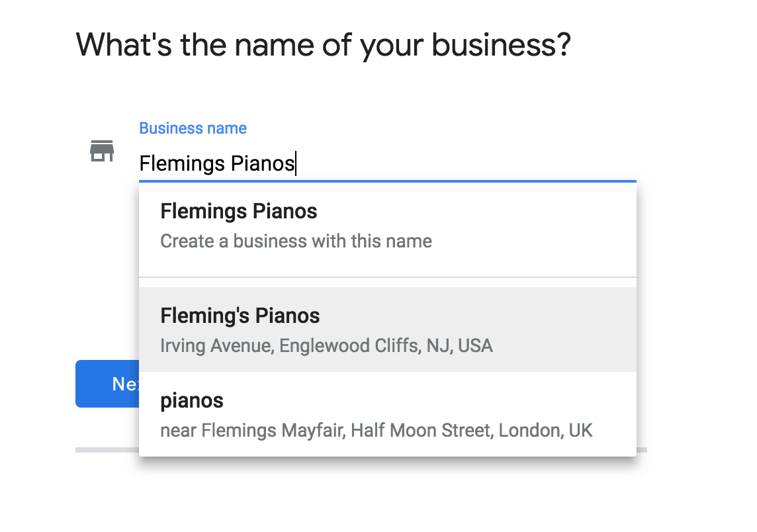Click the blue Business name label
Viewport: 757px width, 532px height.
(193, 128)
